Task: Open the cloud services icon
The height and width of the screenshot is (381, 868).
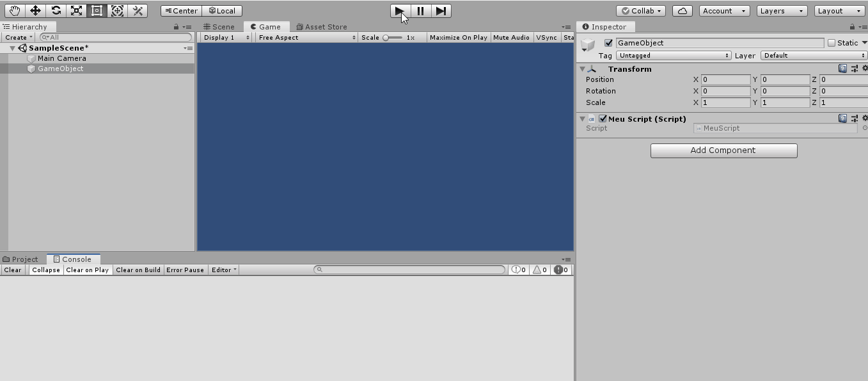Action: pyautogui.click(x=683, y=11)
